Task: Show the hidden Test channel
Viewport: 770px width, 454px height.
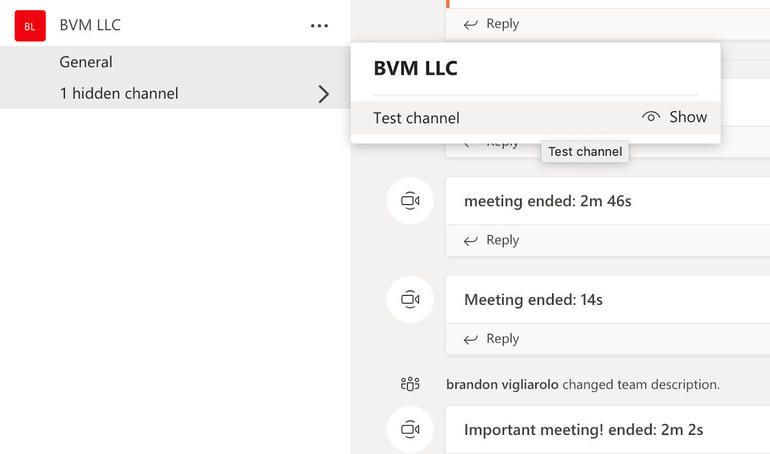Action: tap(688, 117)
